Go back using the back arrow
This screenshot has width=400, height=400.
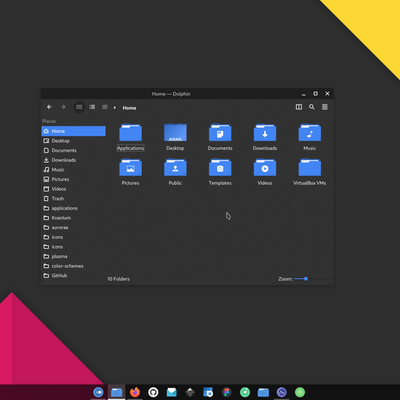click(x=49, y=107)
